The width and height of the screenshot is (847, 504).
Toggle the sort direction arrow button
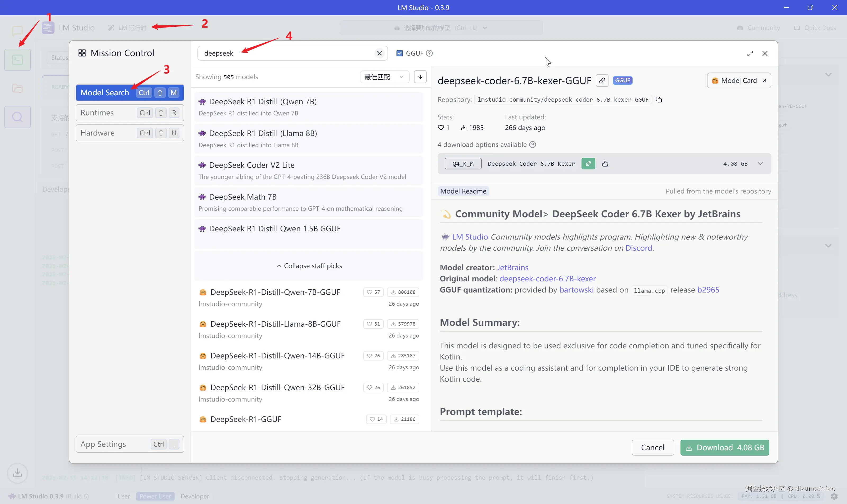420,77
